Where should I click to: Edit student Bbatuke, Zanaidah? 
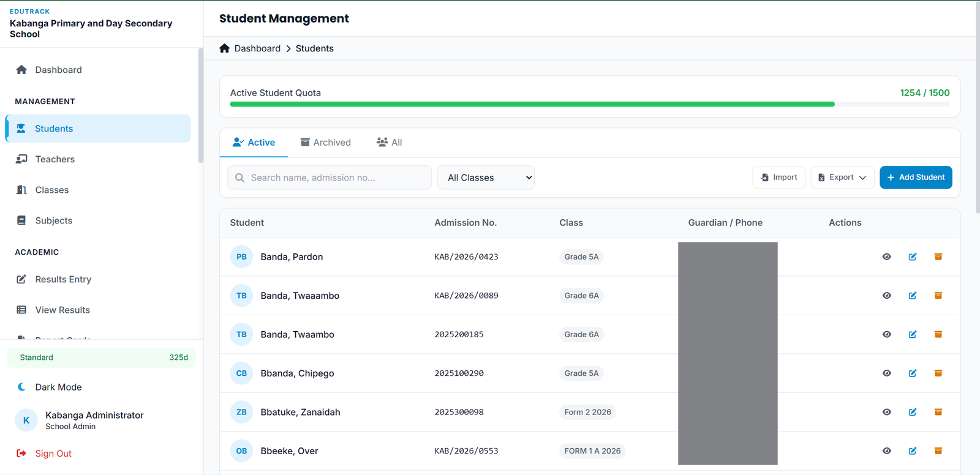click(x=913, y=412)
